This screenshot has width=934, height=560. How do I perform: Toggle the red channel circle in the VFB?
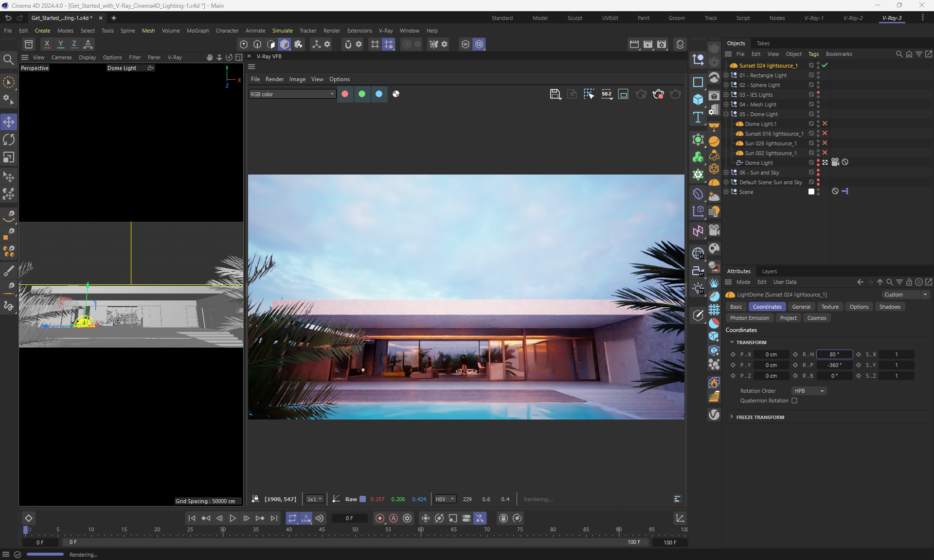point(345,94)
